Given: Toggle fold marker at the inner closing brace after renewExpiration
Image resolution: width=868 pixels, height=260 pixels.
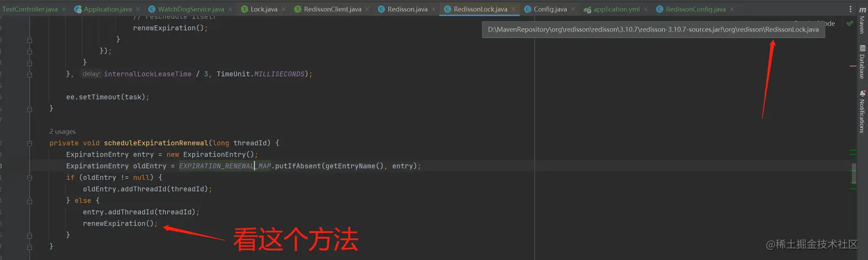Looking at the screenshot, I should click(x=29, y=235).
